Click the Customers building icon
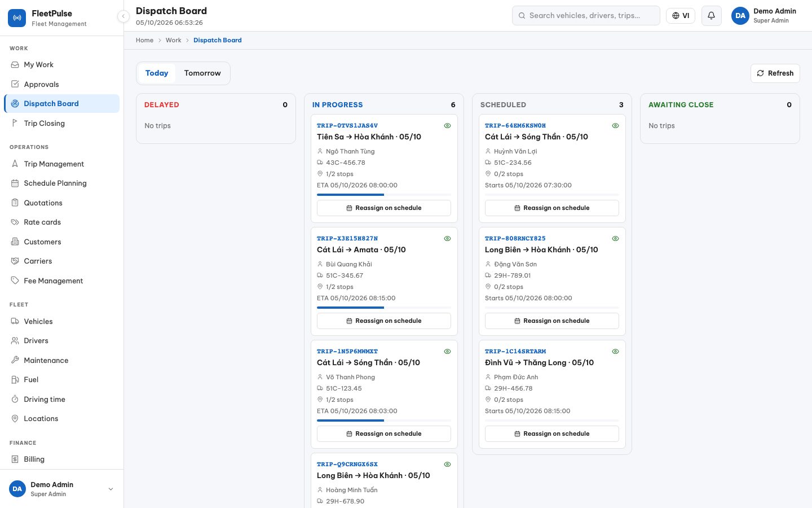 (15, 242)
